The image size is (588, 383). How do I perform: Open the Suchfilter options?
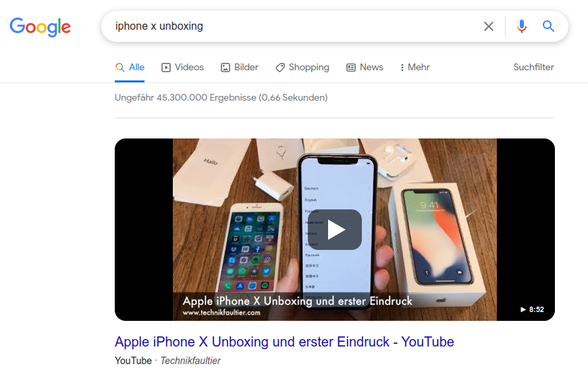click(533, 67)
